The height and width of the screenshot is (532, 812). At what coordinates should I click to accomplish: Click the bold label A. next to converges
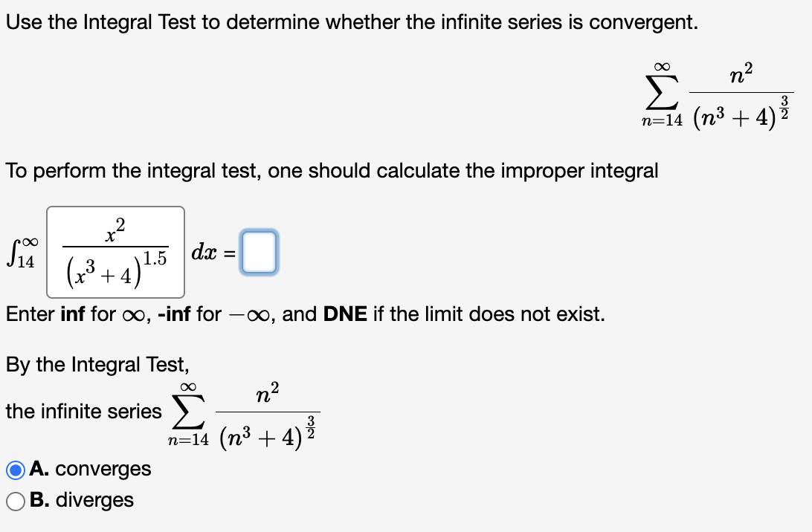tap(39, 469)
